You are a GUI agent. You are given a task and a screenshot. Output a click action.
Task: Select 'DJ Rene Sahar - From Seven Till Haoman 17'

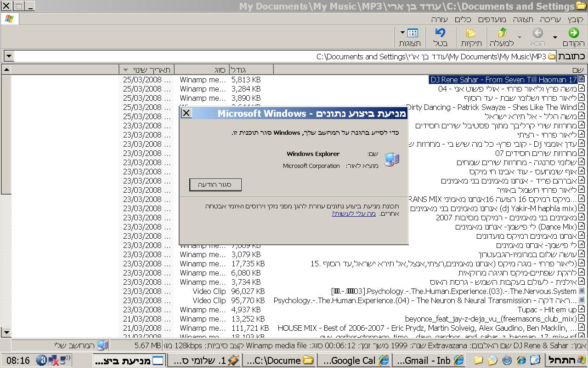(503, 80)
